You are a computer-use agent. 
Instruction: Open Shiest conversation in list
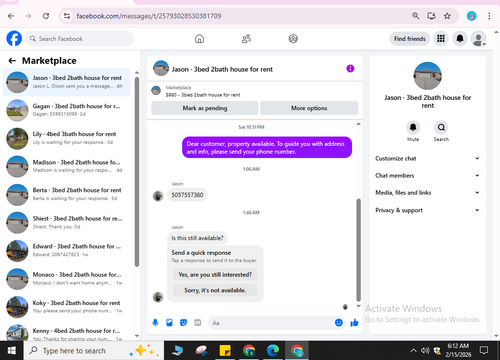pos(67,222)
